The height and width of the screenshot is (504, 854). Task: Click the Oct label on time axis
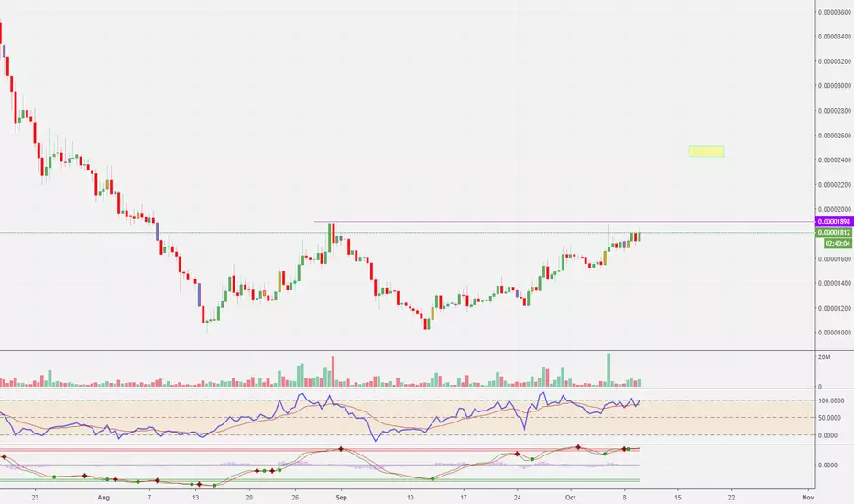(570, 498)
